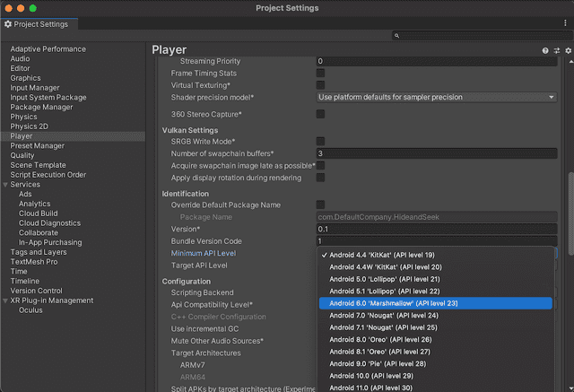
Task: Open the Player settings gear menu
Action: 568,51
